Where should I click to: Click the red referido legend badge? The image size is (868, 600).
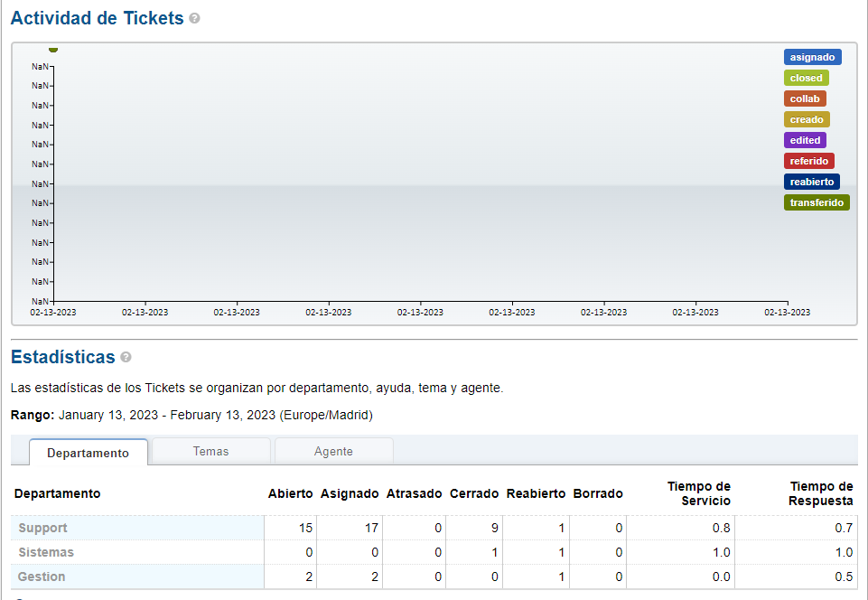[808, 161]
